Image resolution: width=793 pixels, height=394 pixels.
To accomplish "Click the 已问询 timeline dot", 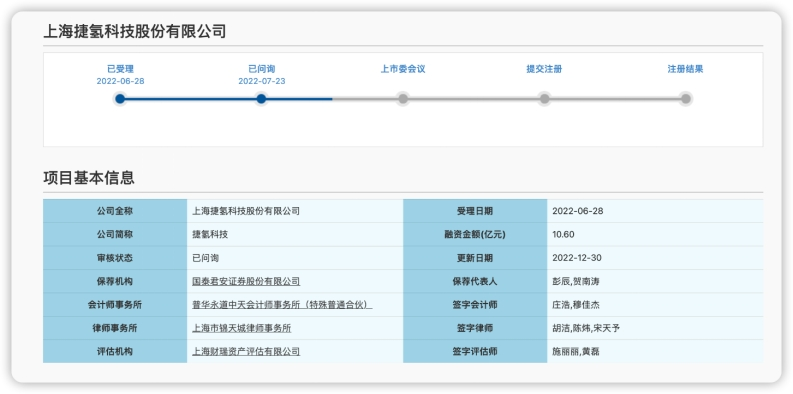I will 261,99.
